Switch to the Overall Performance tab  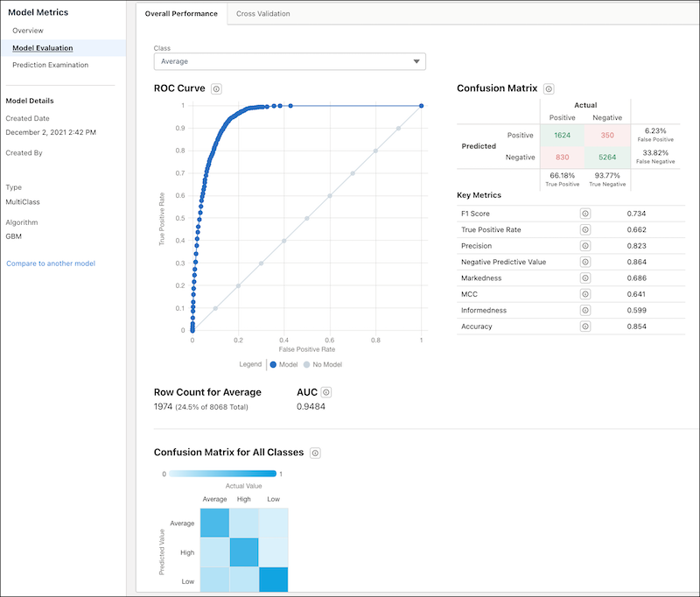tap(181, 14)
